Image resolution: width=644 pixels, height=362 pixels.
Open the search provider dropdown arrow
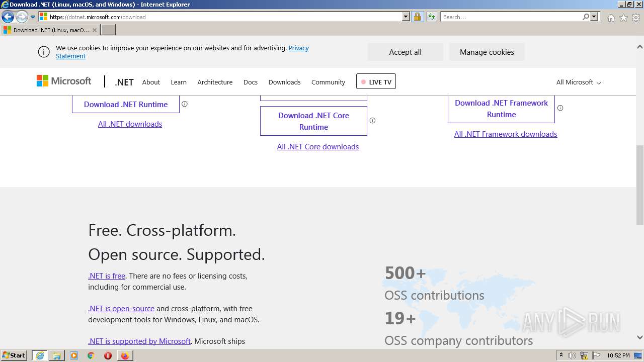594,17
